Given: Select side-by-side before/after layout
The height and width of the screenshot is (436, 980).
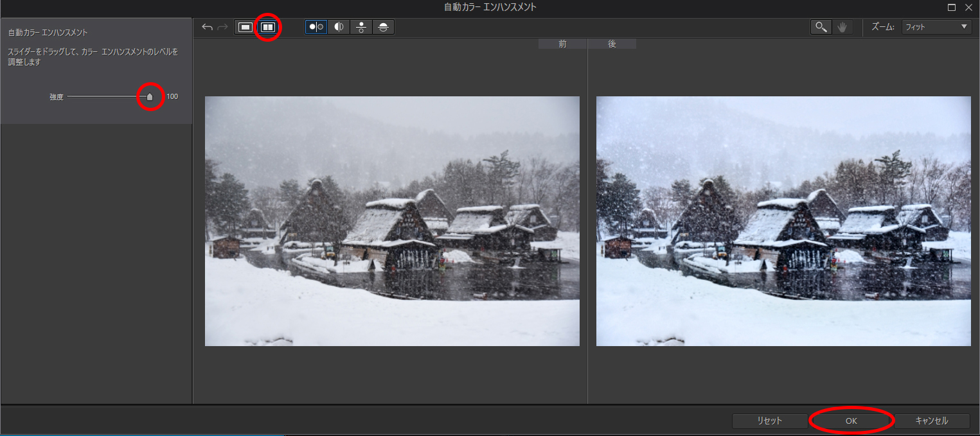Looking at the screenshot, I should pyautogui.click(x=316, y=27).
